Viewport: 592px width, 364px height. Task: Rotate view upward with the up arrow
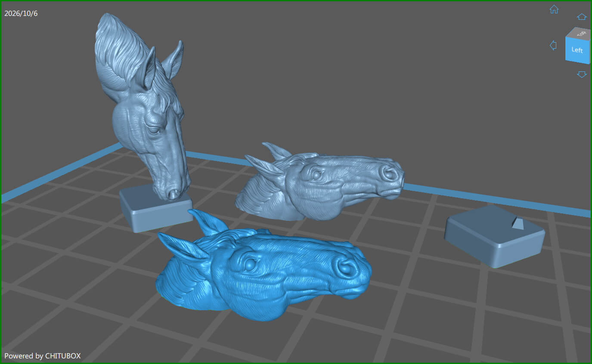pos(582,17)
